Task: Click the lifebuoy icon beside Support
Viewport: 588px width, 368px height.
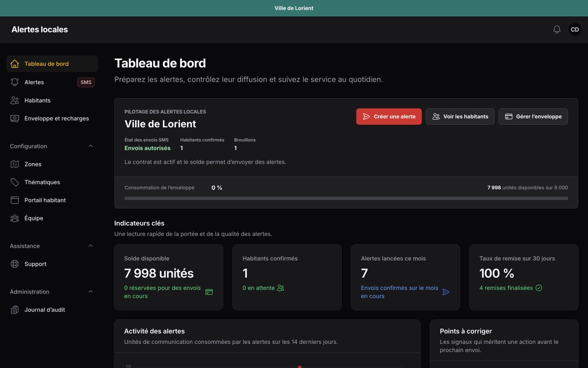Action: coord(15,264)
